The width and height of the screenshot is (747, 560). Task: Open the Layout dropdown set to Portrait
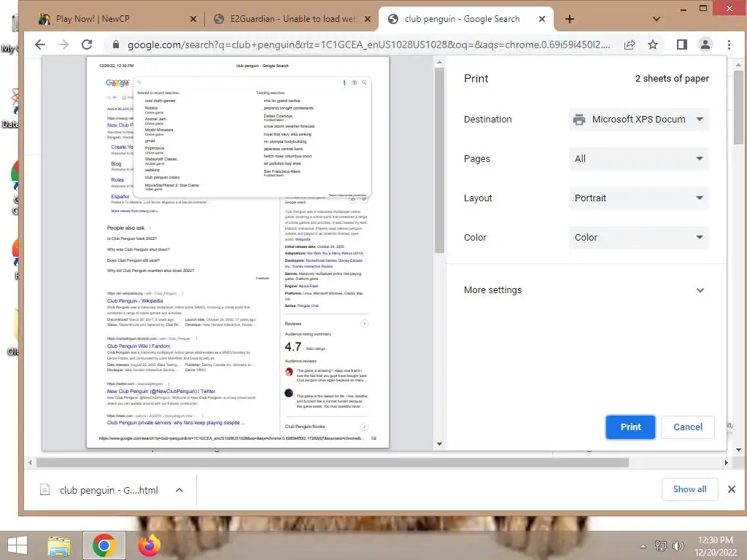[x=638, y=198]
